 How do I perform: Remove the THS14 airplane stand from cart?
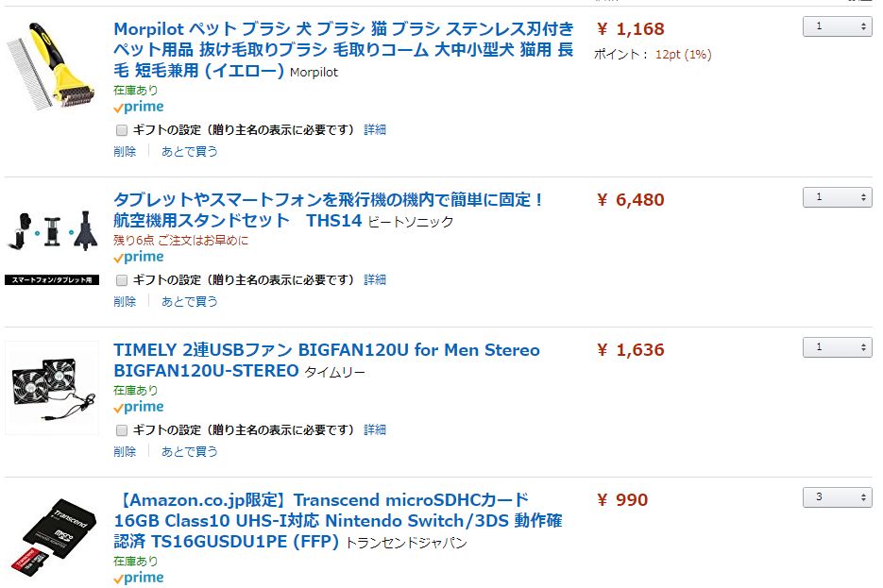point(125,301)
